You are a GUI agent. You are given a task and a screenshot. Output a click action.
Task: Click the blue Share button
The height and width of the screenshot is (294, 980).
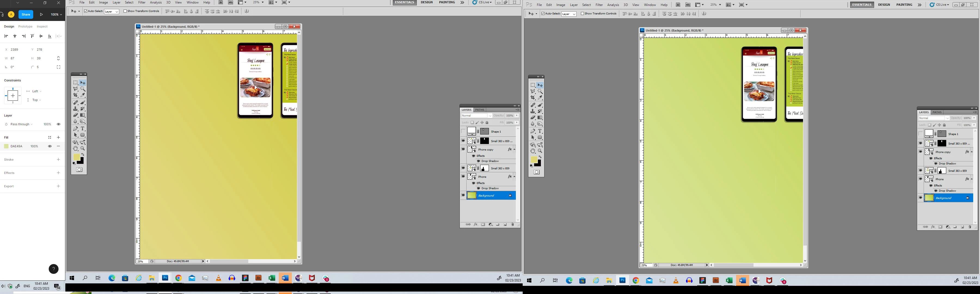point(26,14)
